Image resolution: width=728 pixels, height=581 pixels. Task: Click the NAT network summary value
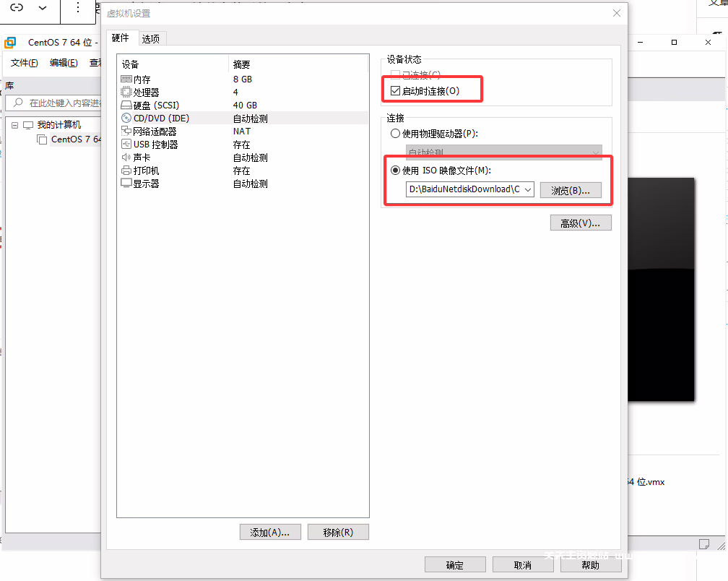point(242,131)
